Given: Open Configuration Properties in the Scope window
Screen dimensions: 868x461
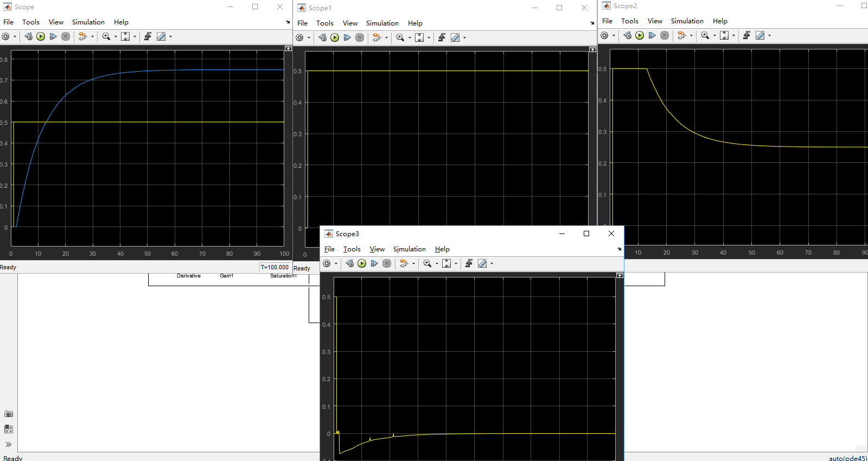Looking at the screenshot, I should [x=6, y=36].
